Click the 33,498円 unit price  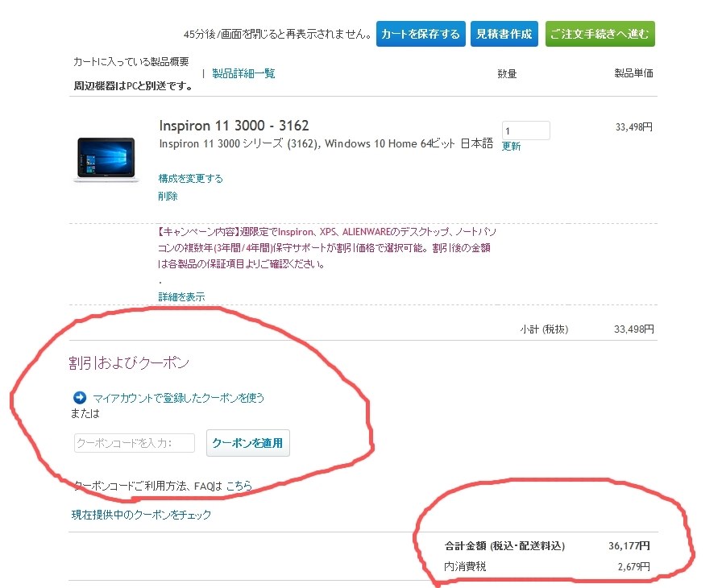pos(634,127)
